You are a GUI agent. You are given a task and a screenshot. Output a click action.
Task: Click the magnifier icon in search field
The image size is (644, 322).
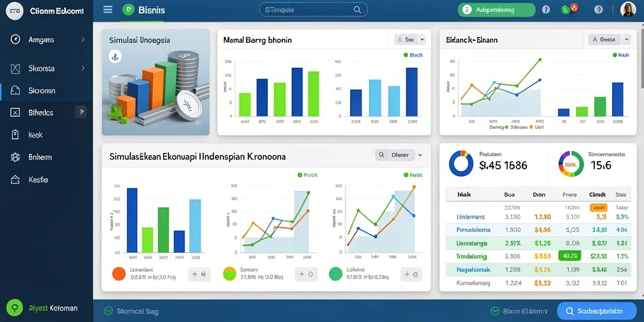pyautogui.click(x=357, y=9)
